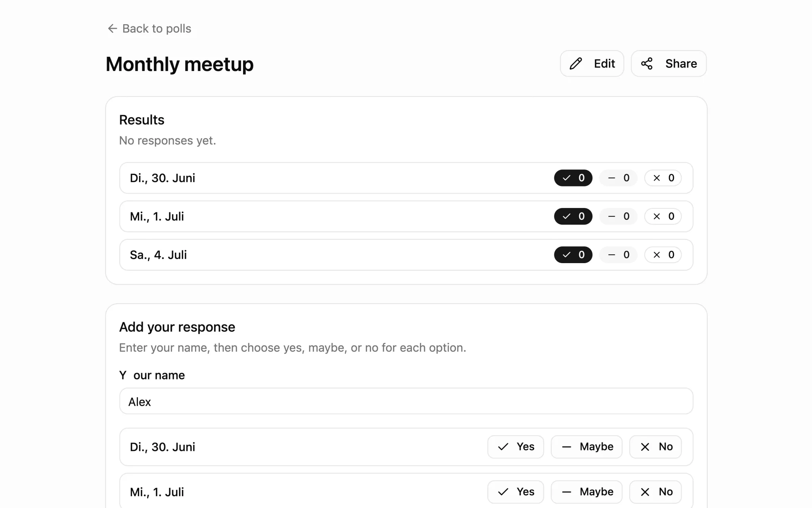The height and width of the screenshot is (508, 812).
Task: Click the Add your response heading
Action: [x=177, y=327]
